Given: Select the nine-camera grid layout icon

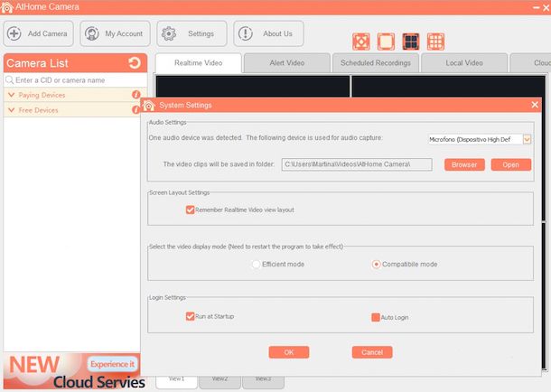Looking at the screenshot, I should tap(435, 42).
